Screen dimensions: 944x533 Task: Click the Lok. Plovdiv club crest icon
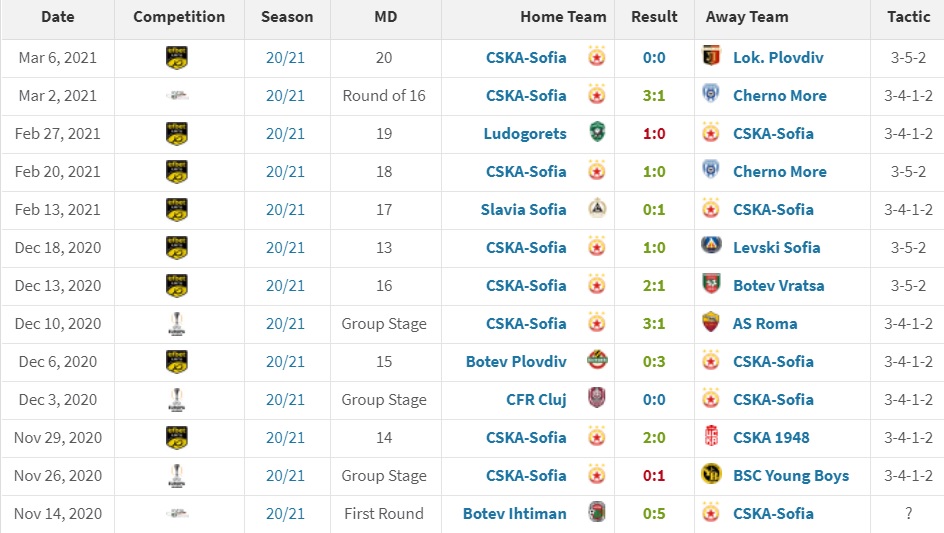tap(711, 57)
